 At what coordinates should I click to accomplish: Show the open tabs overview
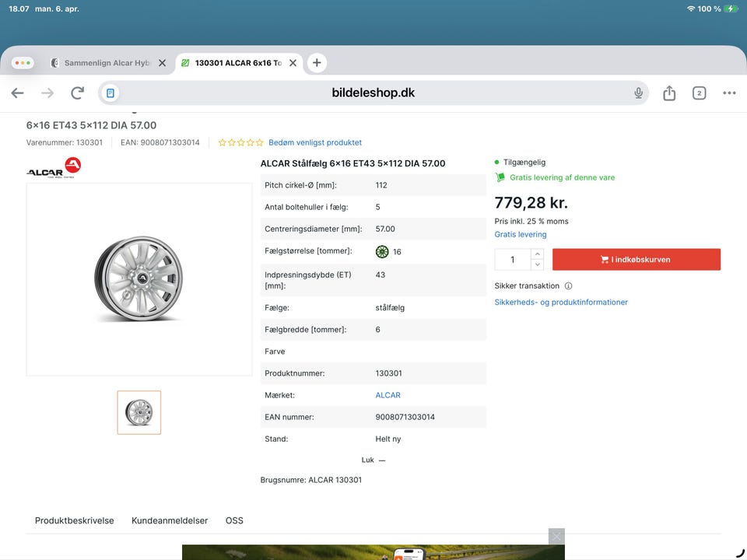point(699,93)
